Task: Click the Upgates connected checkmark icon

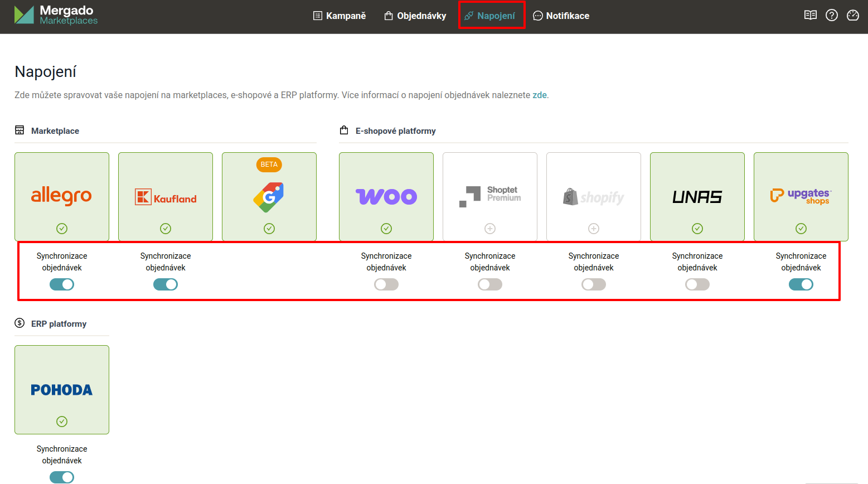Action: click(801, 229)
